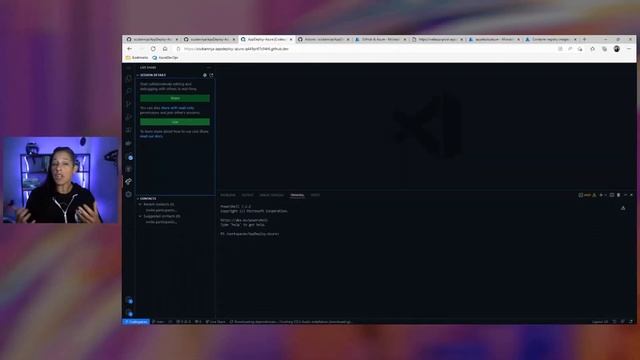
Task: Open the Extensions view
Action: click(x=129, y=130)
